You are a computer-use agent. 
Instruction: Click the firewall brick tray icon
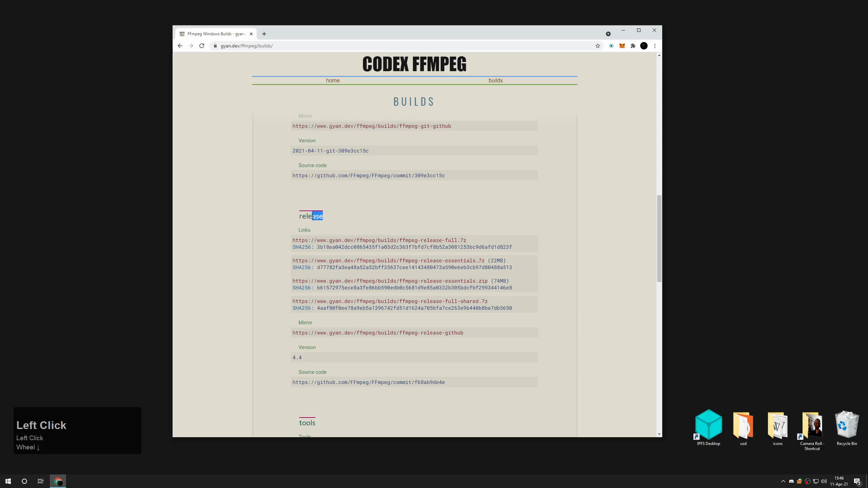799,481
